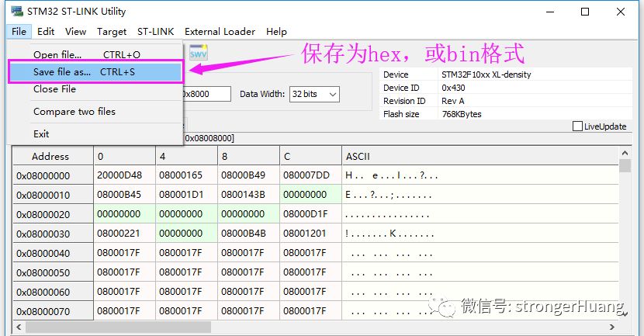
Task: Click the column header C
Action: [x=310, y=157]
